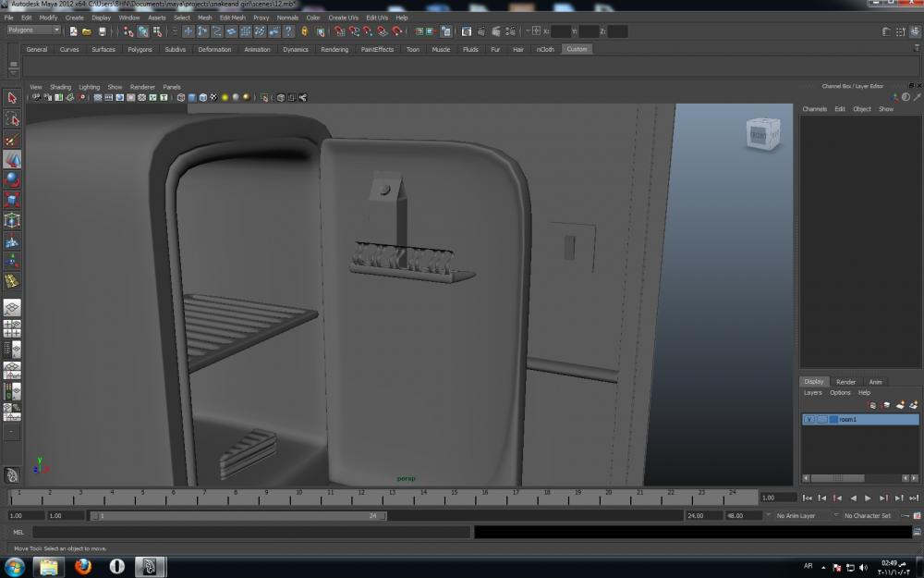The height and width of the screenshot is (578, 924).
Task: Switch to four view layout
Action: coord(12,328)
